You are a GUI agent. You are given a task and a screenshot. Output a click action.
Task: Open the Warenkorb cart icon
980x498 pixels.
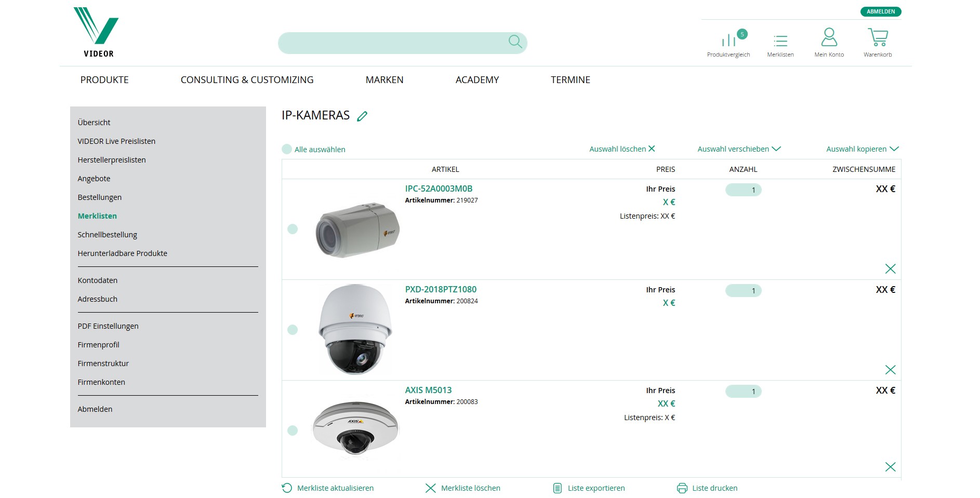(878, 37)
